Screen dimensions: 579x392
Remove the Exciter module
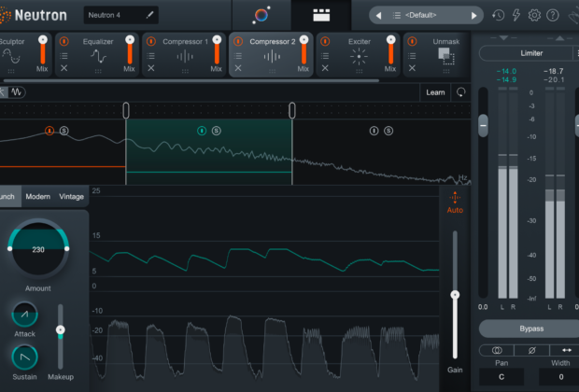tap(325, 68)
